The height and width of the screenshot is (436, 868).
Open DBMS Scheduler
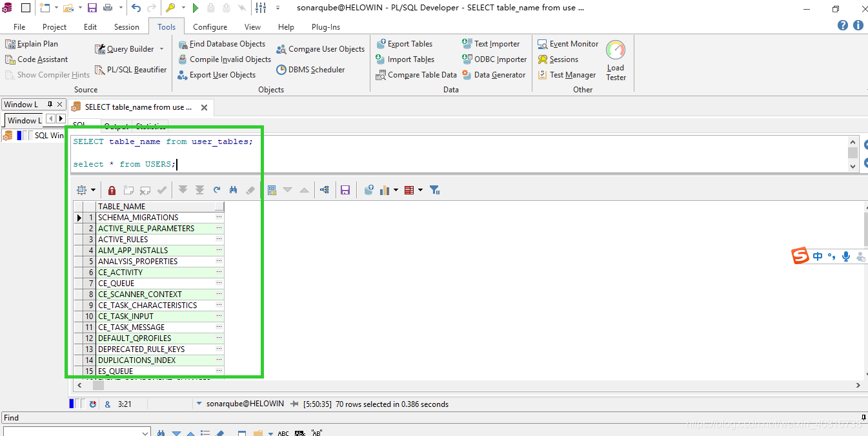pos(310,70)
